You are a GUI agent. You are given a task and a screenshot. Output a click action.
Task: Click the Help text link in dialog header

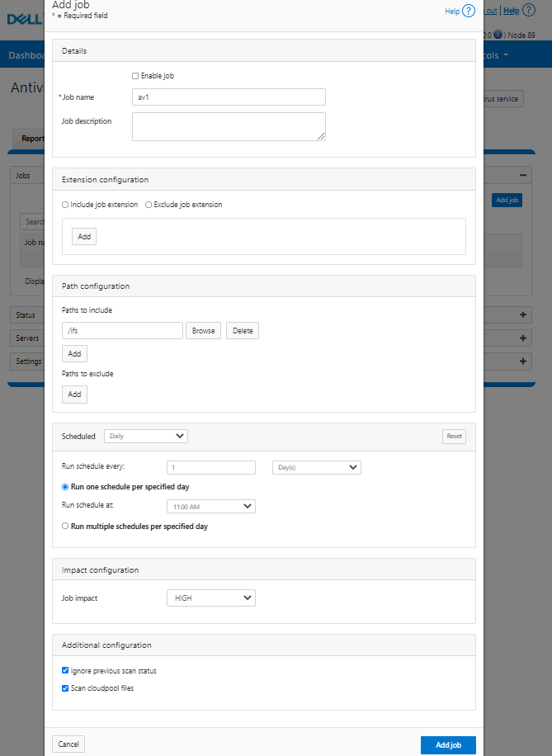pyautogui.click(x=451, y=12)
